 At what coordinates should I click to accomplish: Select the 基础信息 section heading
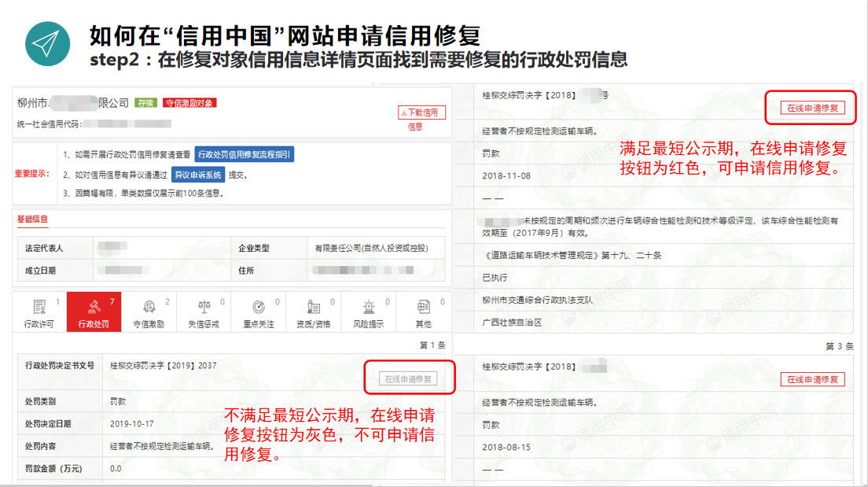tap(33, 219)
